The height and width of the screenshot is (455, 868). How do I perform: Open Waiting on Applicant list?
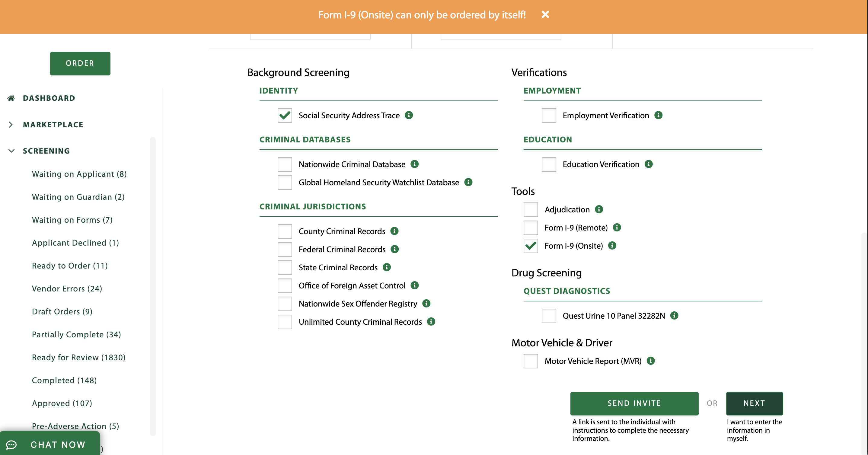click(79, 174)
